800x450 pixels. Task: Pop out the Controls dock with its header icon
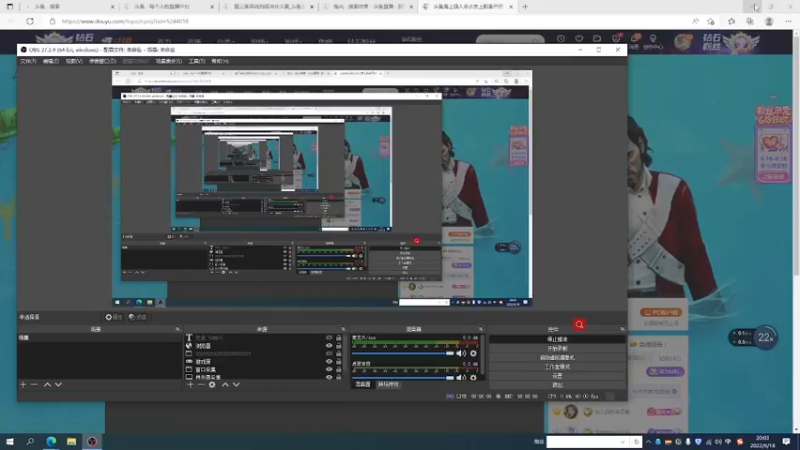[x=622, y=329]
